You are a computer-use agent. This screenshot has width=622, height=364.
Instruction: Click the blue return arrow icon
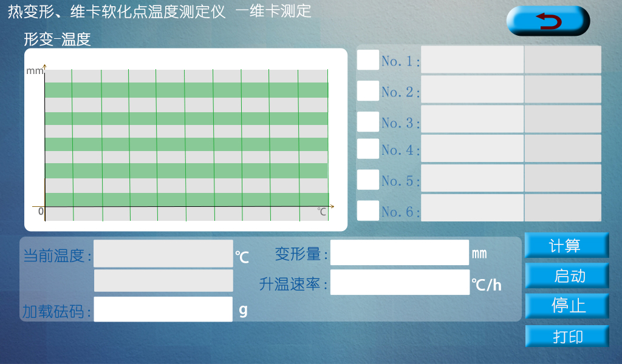point(549,20)
